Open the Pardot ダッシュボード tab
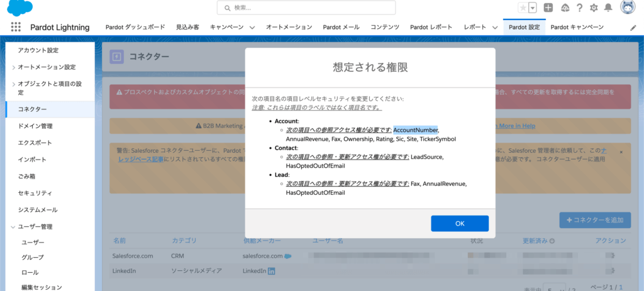The height and width of the screenshot is (291, 644). 135,27
